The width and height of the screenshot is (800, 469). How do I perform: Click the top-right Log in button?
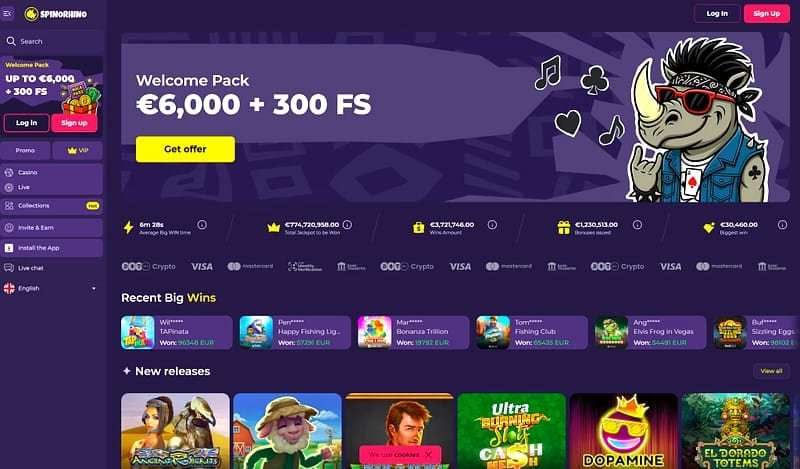717,14
